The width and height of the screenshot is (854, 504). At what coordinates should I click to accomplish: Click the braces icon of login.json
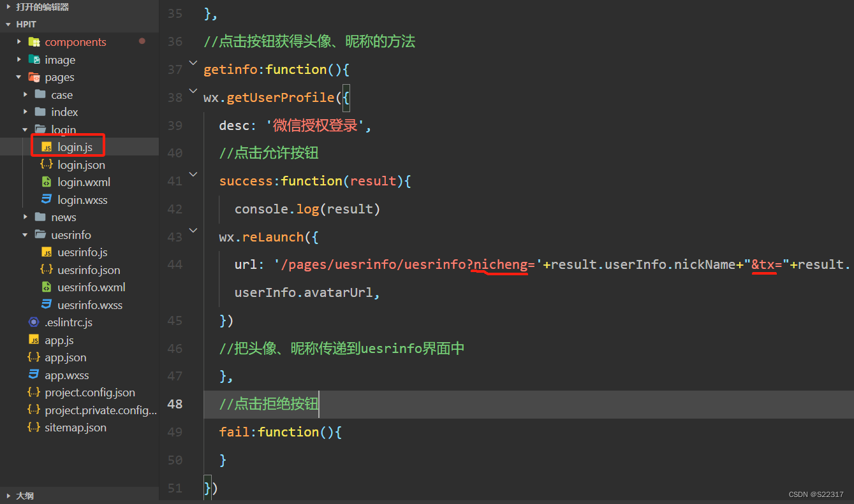(x=47, y=164)
